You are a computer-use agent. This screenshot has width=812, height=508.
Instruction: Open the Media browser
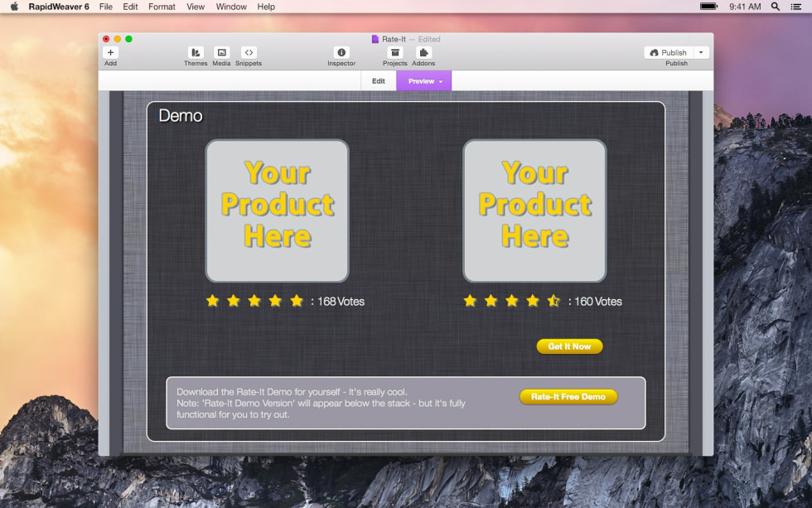(222, 52)
